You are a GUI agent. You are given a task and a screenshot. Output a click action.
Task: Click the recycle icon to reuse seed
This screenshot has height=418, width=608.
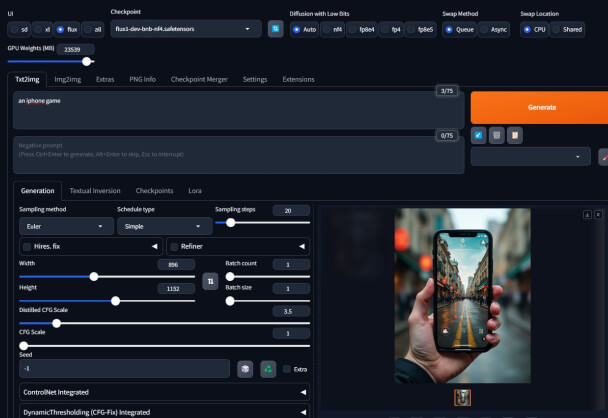267,369
